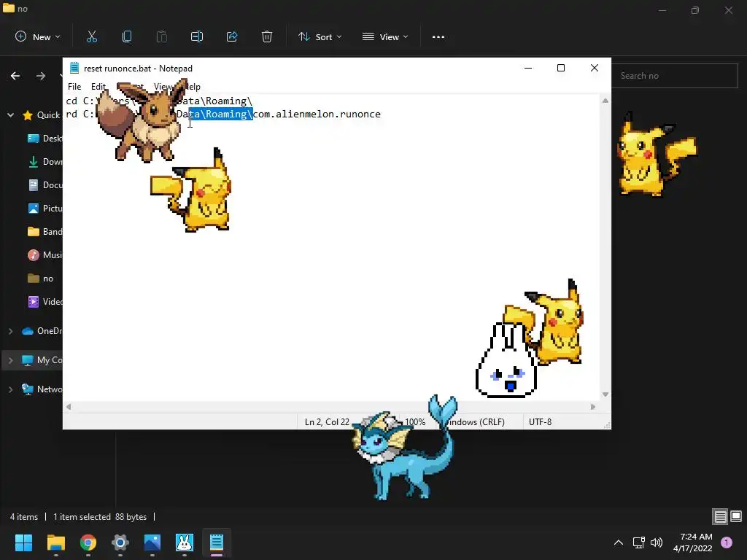Click the Notepad scroll up arrow

(605, 101)
